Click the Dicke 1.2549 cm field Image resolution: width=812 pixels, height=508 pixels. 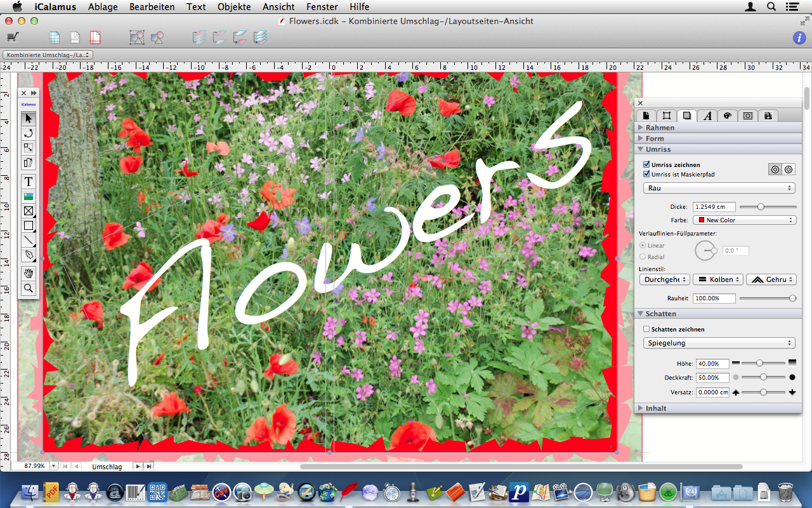pos(714,207)
